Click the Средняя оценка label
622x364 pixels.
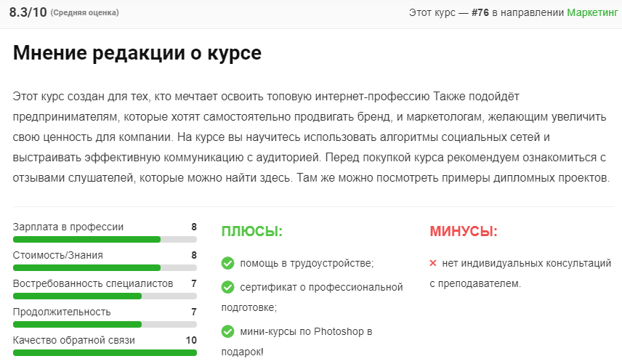[x=85, y=13]
